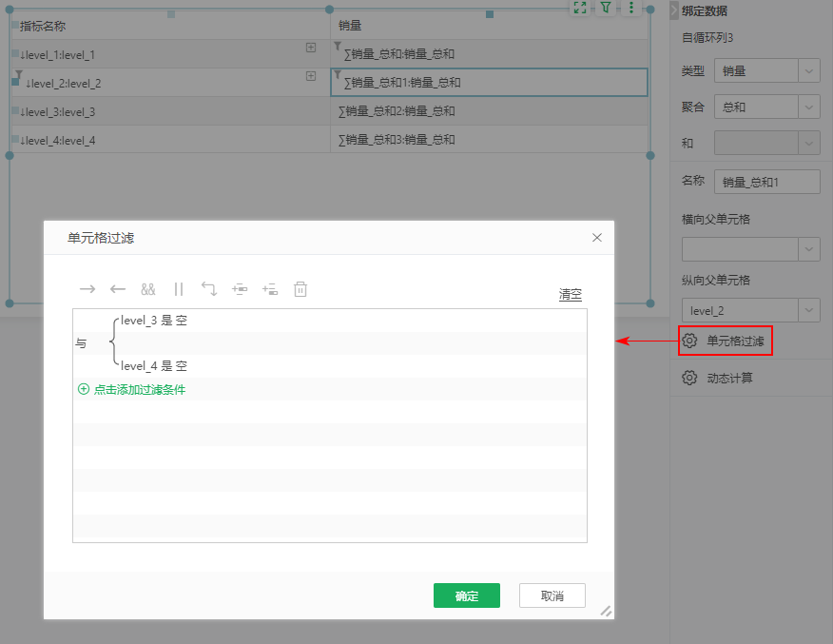The image size is (833, 644).
Task: Select the ↓level_2:level_2 cell
Action: pos(170,83)
